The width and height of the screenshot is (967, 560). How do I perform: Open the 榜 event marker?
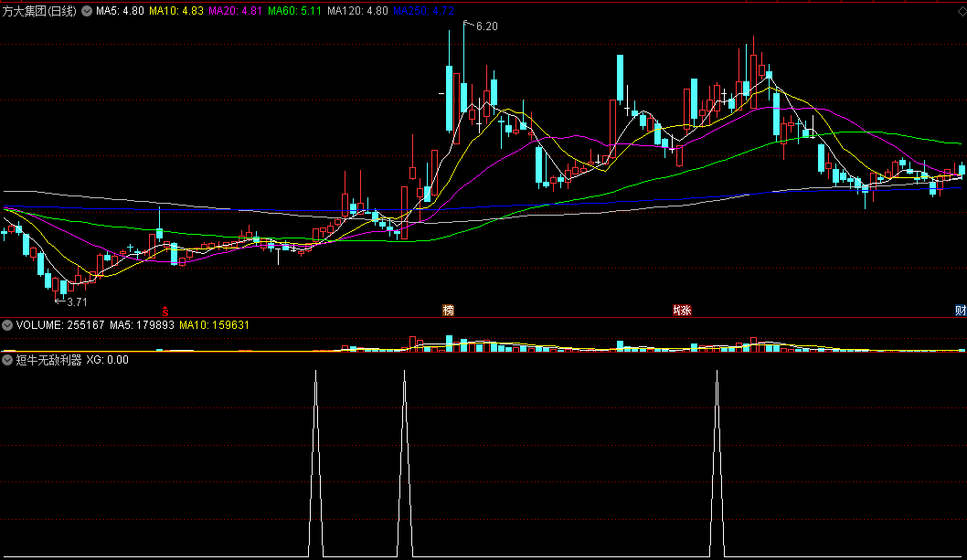pos(449,311)
